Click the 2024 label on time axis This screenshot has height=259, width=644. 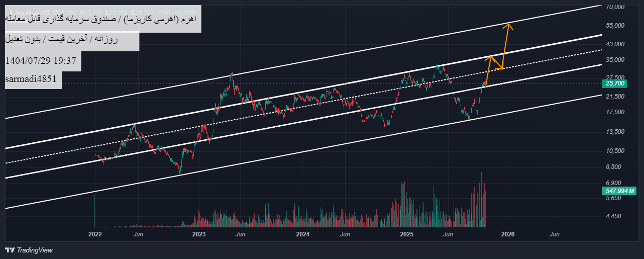(x=302, y=234)
